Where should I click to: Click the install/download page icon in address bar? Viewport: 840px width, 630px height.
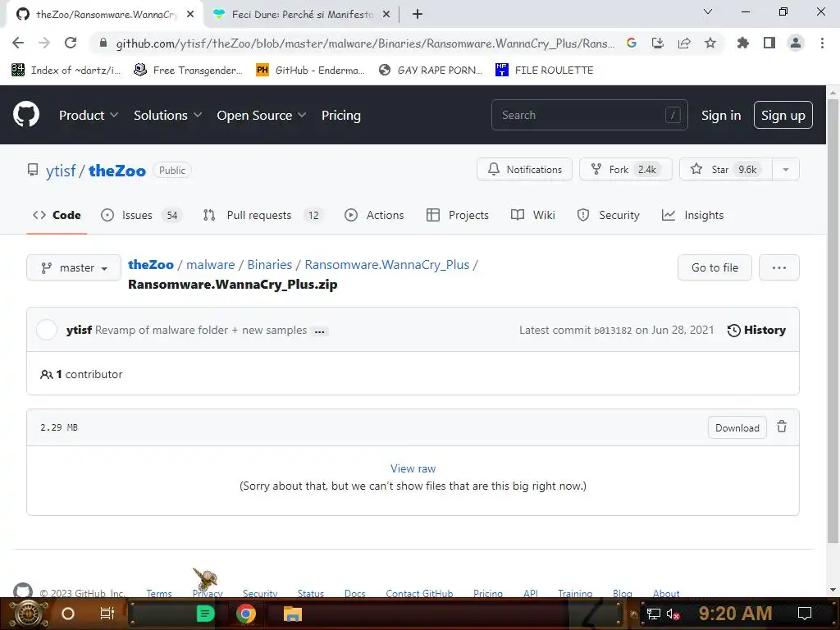[x=658, y=43]
